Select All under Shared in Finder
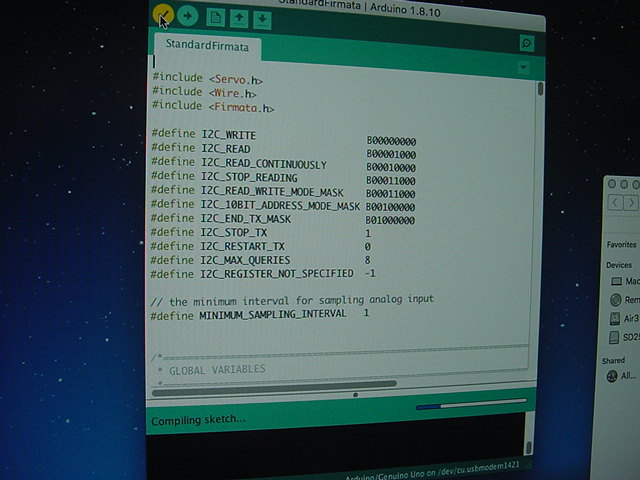The height and width of the screenshot is (480, 640). [x=621, y=376]
